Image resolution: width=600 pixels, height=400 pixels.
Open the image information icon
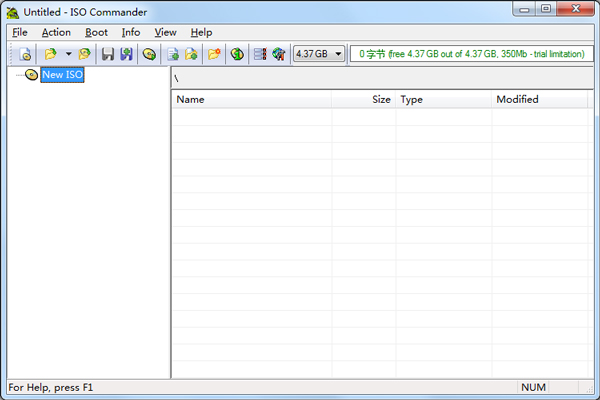click(x=237, y=54)
